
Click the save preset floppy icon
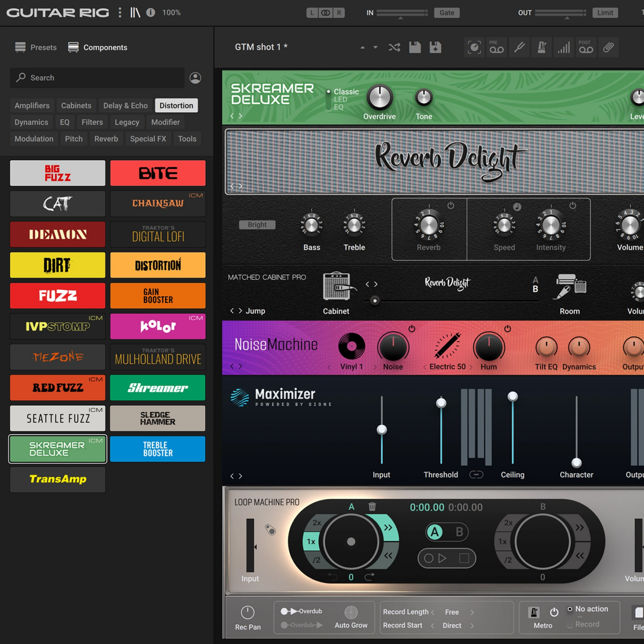415,47
